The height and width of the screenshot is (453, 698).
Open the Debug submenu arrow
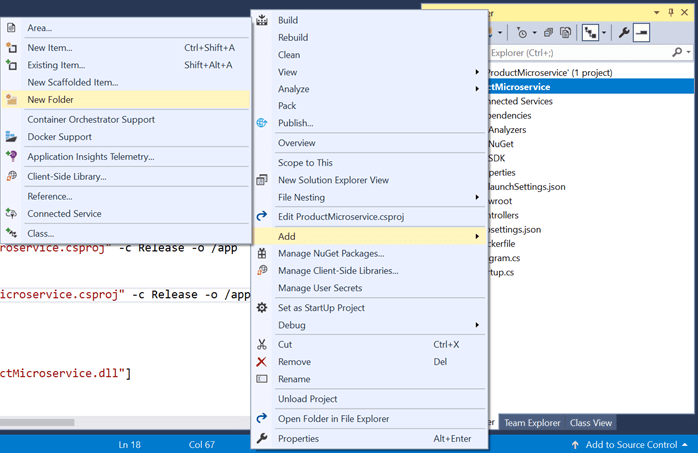[477, 325]
